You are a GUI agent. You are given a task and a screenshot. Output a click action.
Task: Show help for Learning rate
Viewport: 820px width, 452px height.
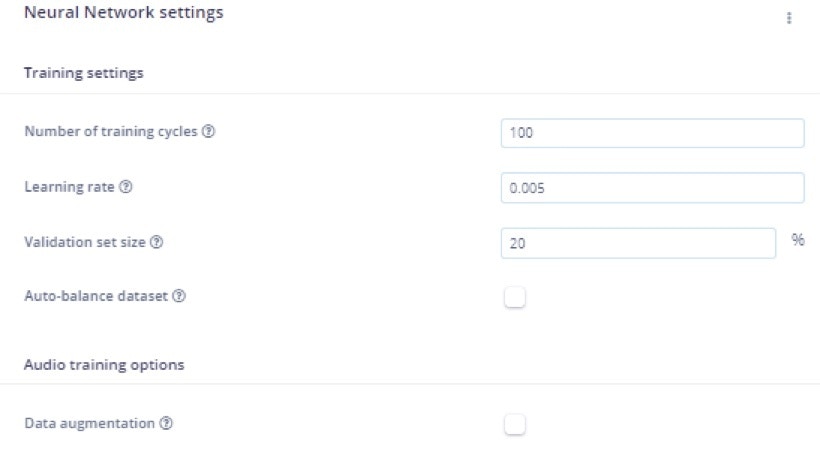(125, 187)
